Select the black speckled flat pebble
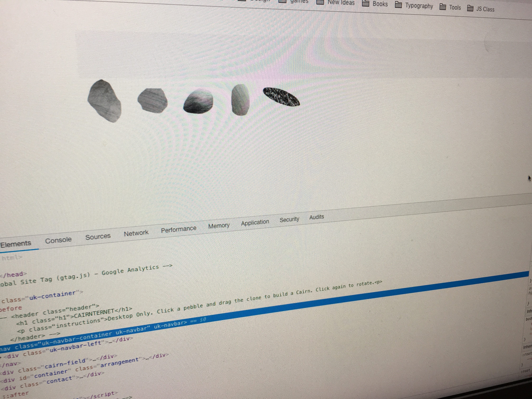The image size is (532, 399). click(281, 96)
